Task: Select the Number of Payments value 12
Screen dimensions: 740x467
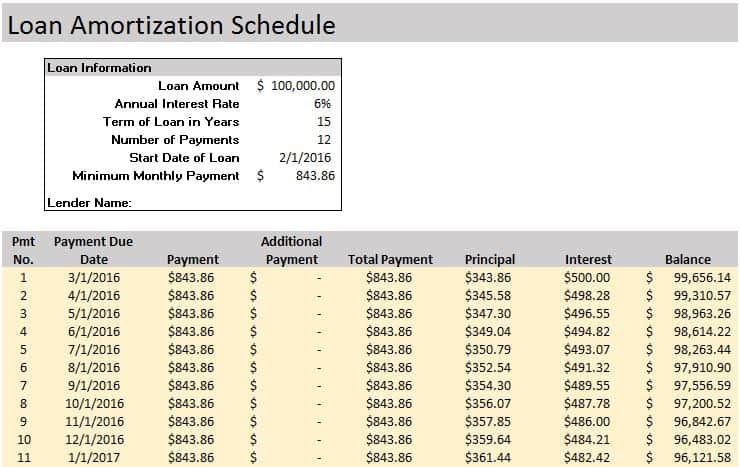Action: [323, 140]
